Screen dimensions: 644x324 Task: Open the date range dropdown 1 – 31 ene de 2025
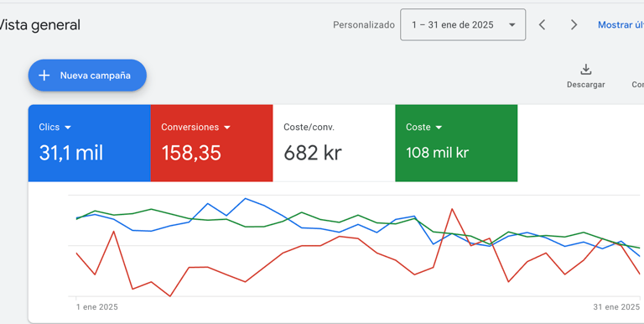point(463,24)
